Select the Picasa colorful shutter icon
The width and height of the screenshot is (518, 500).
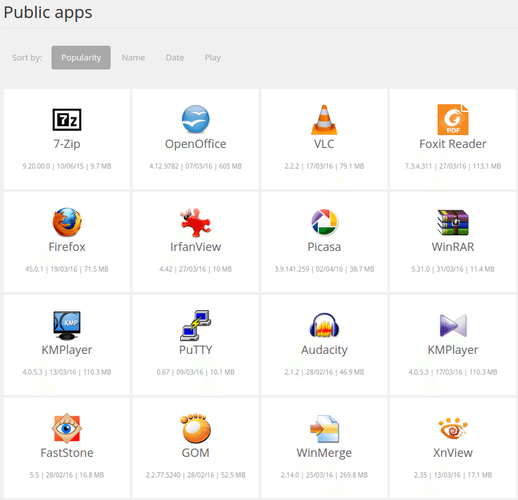(324, 222)
